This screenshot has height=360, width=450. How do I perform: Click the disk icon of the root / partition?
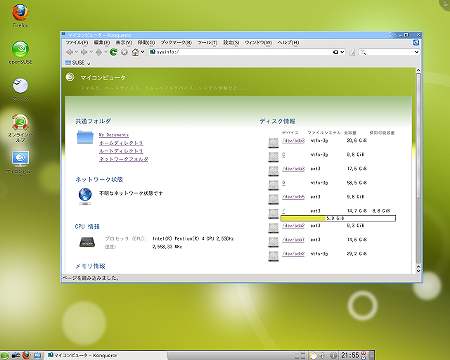click(x=273, y=213)
